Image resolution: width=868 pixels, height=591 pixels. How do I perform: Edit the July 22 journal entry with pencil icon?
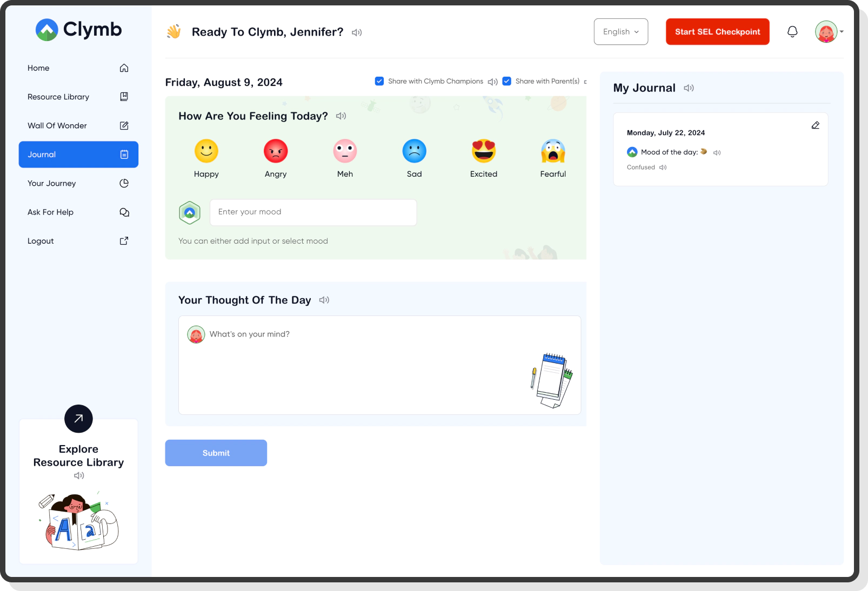(816, 125)
